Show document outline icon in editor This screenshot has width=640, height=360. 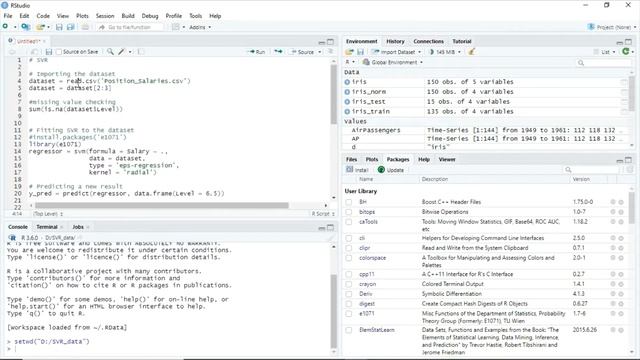pos(330,52)
